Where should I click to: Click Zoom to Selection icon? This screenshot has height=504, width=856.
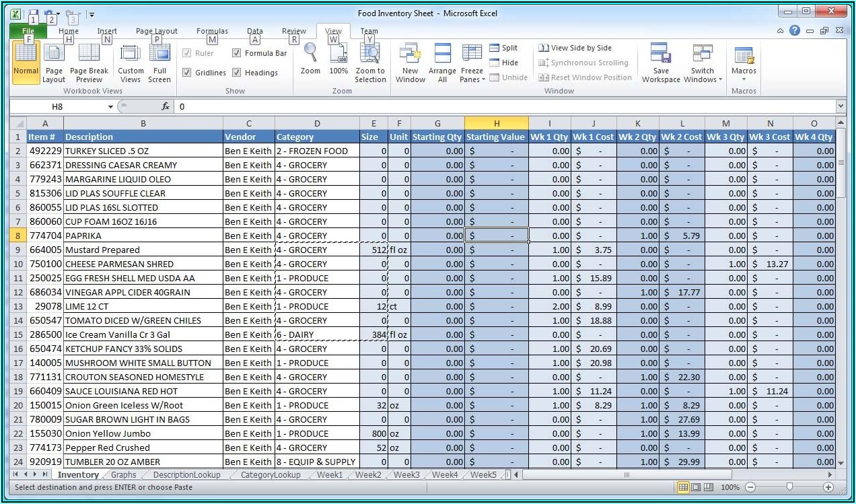click(x=370, y=53)
